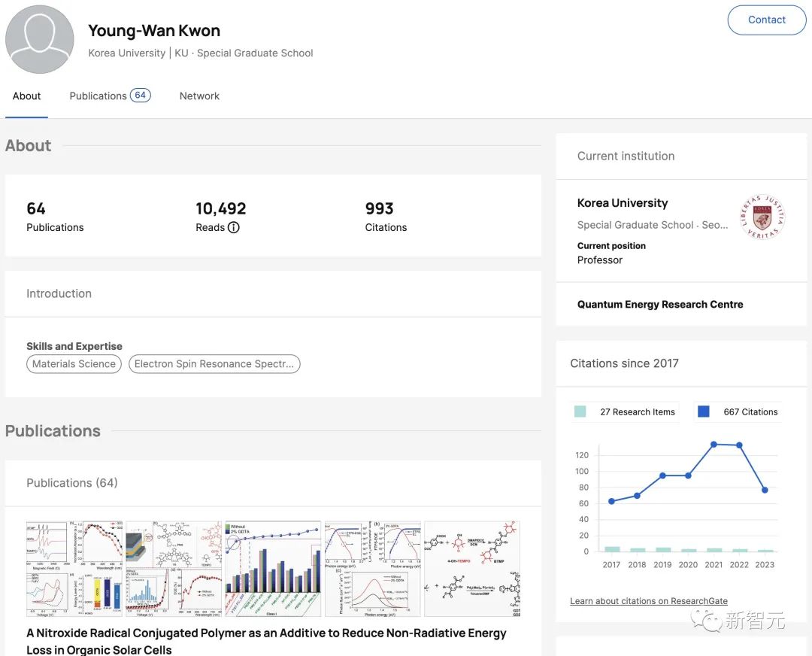Open Learn about citations on ResearchGate link
The height and width of the screenshot is (656, 812).
click(x=648, y=601)
